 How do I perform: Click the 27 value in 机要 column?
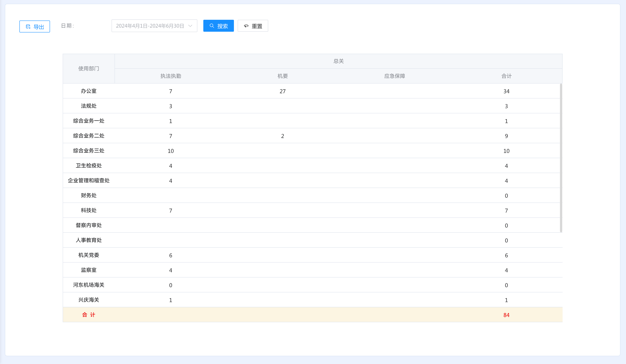coord(282,91)
